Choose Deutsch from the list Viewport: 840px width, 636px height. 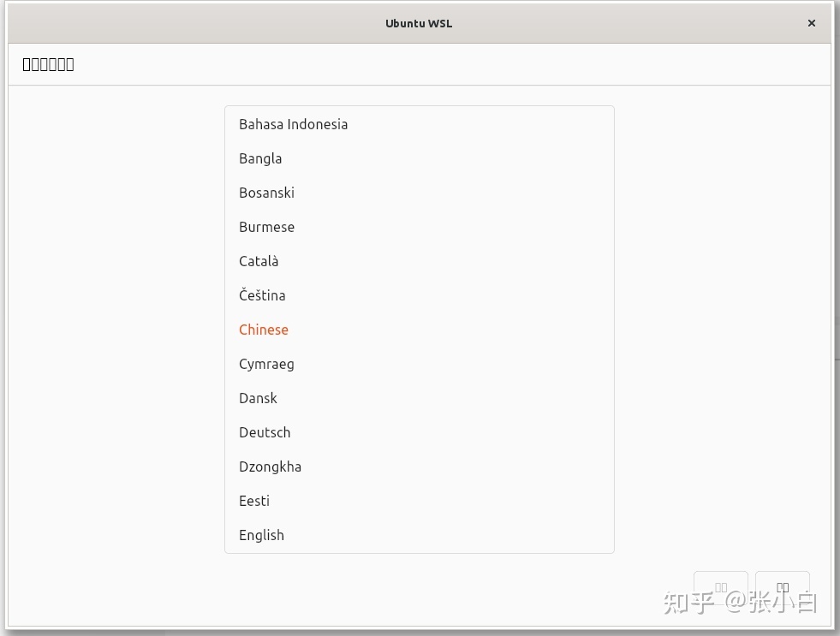pyautogui.click(x=419, y=432)
